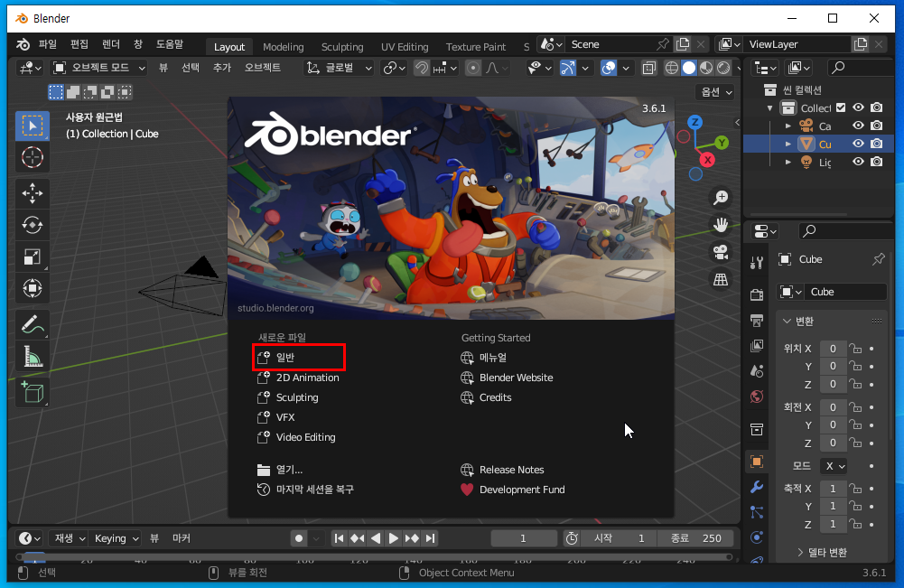Viewport: 904px width, 588px height.
Task: Choose the Move tool
Action: pyautogui.click(x=33, y=193)
